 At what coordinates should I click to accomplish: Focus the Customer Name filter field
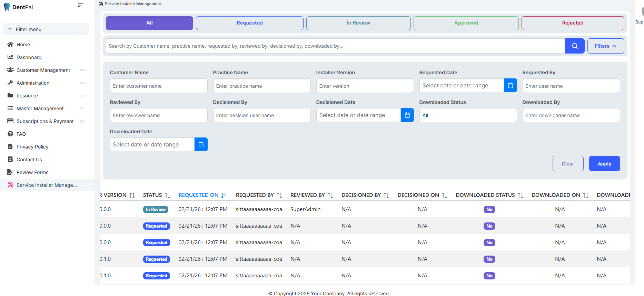click(158, 86)
